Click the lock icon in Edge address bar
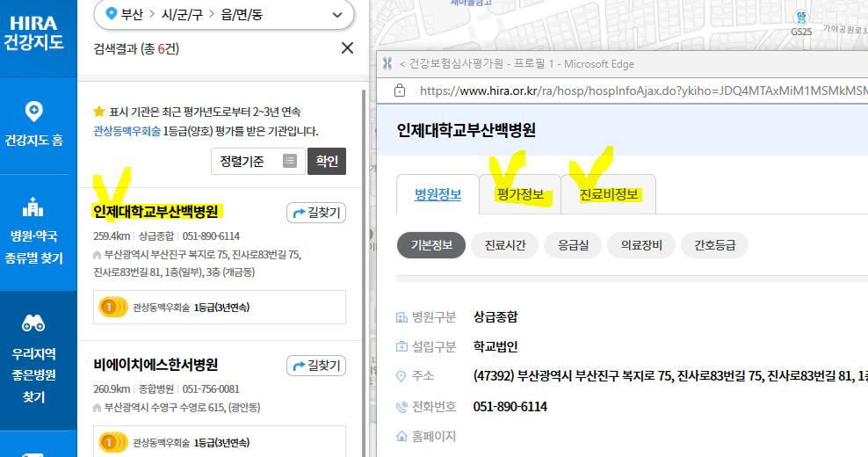868x457 pixels. coord(400,91)
